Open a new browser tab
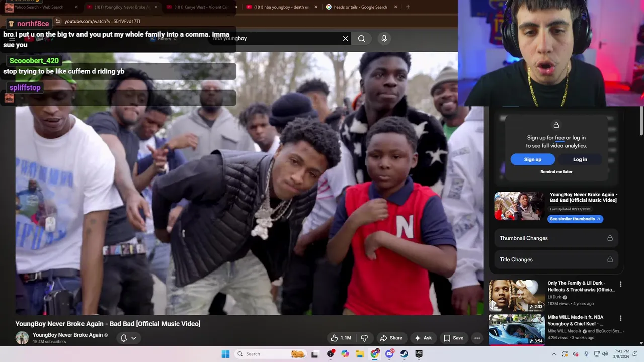 (x=408, y=7)
